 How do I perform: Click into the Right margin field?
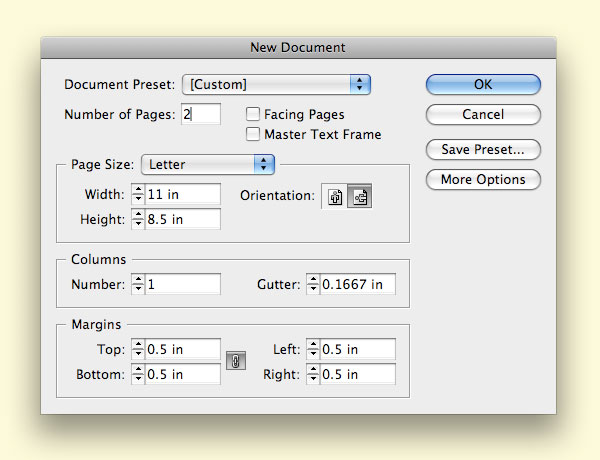click(357, 374)
